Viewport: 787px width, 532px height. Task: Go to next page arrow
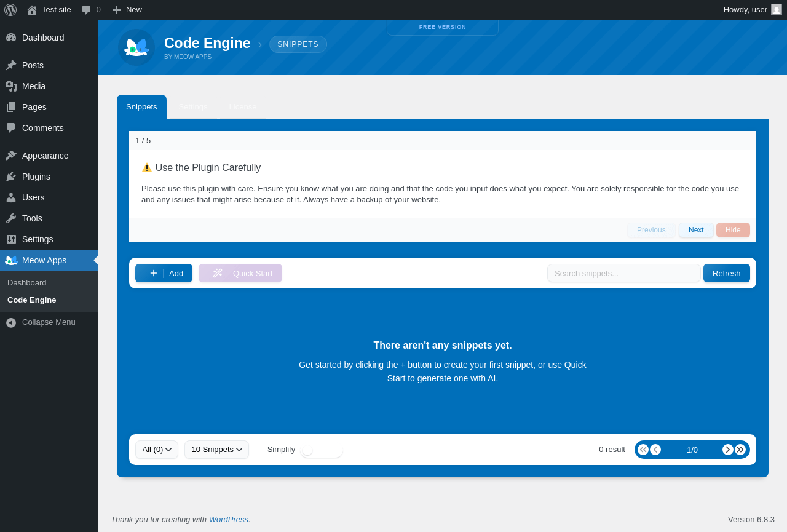728,450
